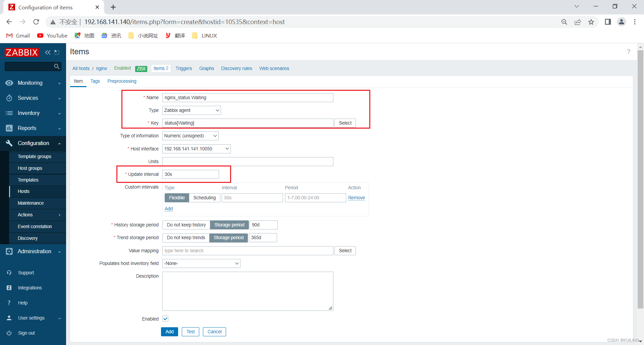Click the Integrations Z icon
This screenshot has width=644, height=345.
(x=9, y=288)
